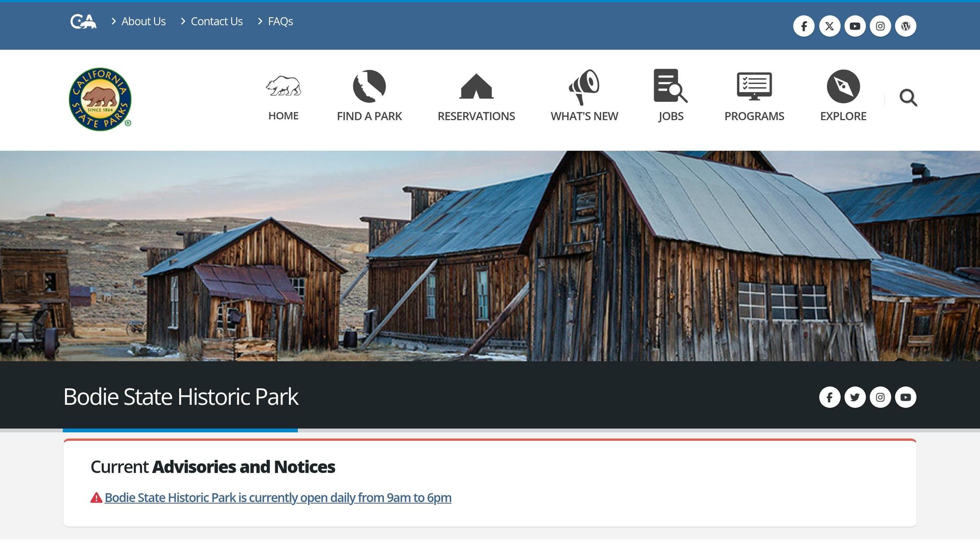Open the FIND A PARK menu label
Image resolution: width=980 pixels, height=551 pixels.
[x=369, y=116]
